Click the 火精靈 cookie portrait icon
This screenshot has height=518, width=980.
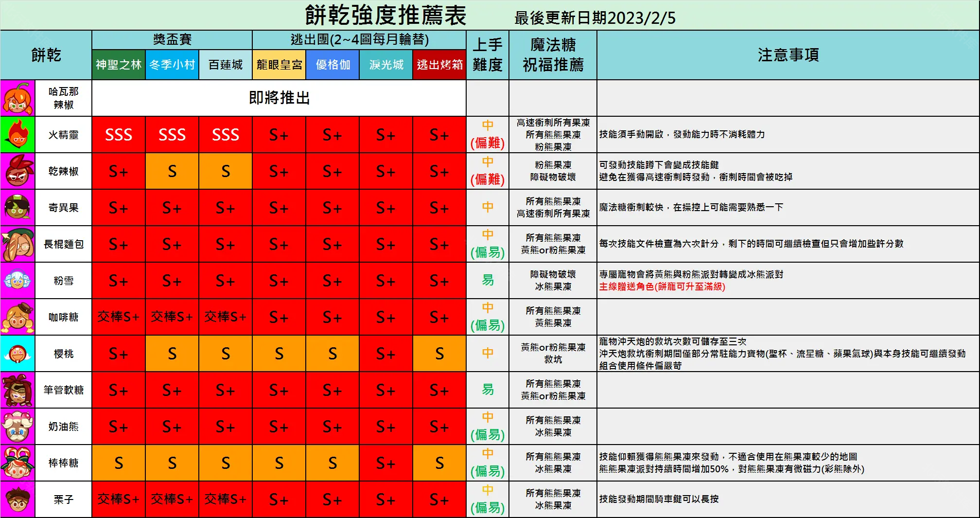(x=17, y=135)
